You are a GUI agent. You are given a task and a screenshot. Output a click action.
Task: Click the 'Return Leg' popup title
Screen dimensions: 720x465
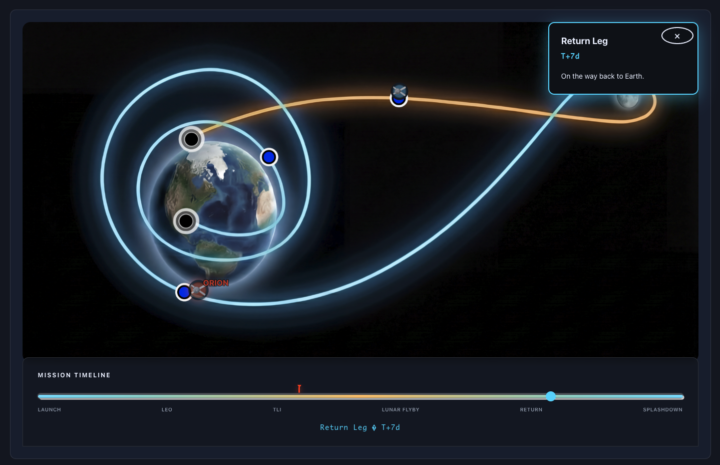coord(584,41)
